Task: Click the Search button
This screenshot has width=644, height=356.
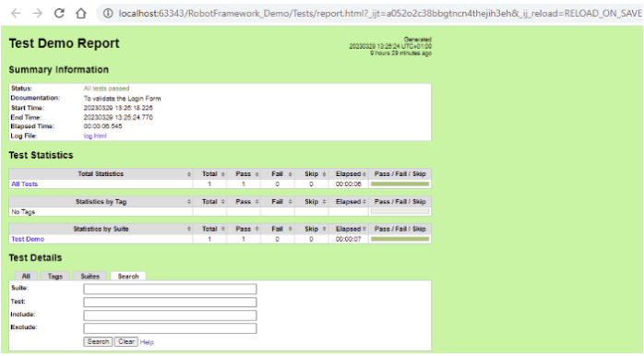Action: point(98,341)
